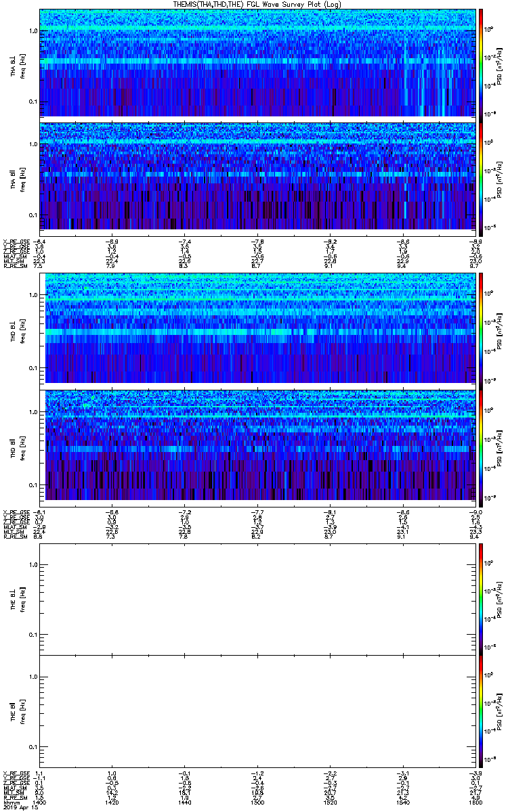Click the 1400 time tick label

pos(40,803)
